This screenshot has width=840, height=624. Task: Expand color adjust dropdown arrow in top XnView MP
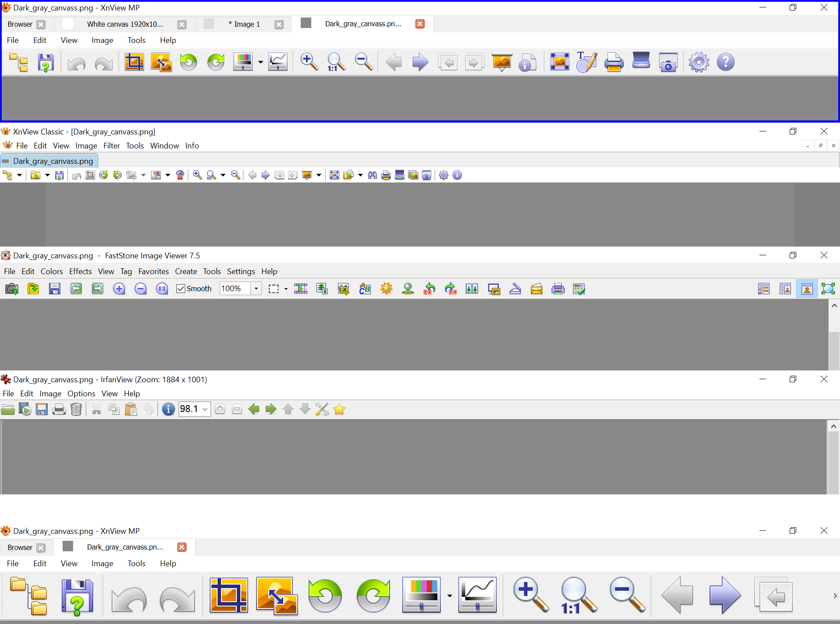coord(260,62)
